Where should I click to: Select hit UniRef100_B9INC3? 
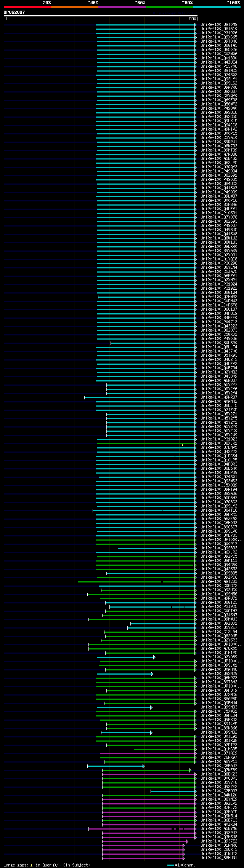click(x=219, y=71)
